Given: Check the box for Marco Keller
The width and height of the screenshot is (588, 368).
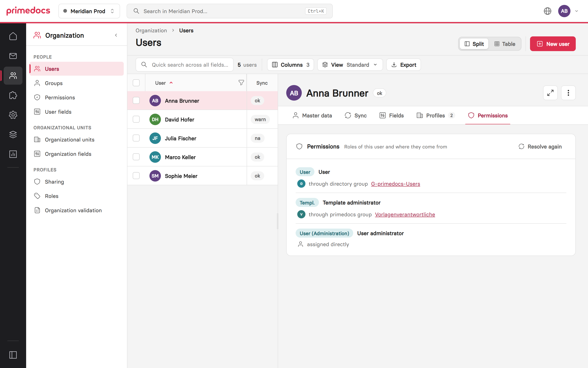Looking at the screenshot, I should click(x=136, y=157).
